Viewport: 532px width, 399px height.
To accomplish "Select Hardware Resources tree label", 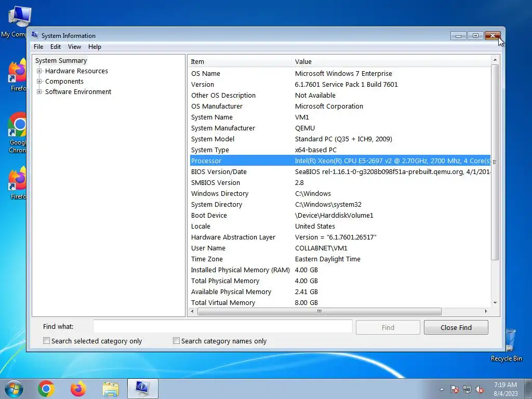I will [77, 71].
